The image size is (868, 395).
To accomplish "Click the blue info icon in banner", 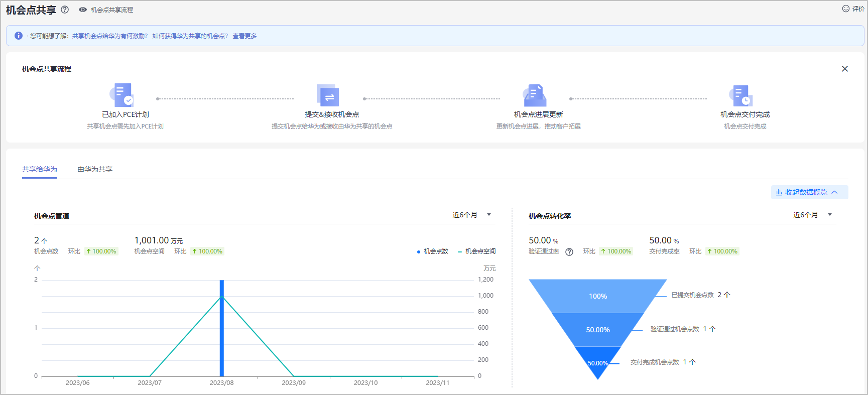I will [x=19, y=36].
